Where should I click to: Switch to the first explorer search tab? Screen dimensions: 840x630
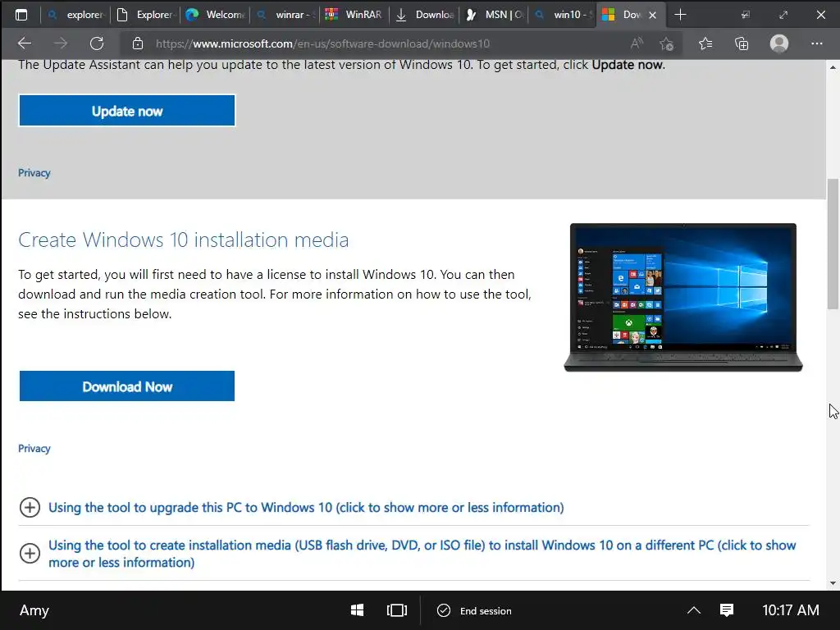75,15
